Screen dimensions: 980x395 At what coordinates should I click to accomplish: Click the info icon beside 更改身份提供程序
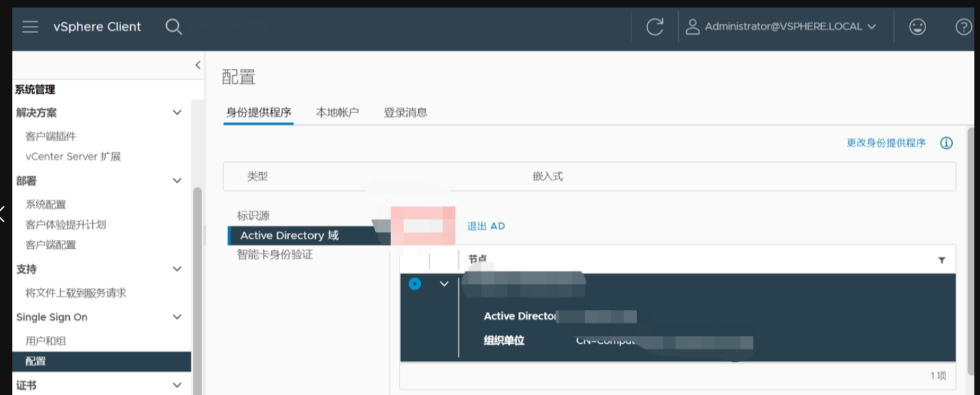pyautogui.click(x=947, y=143)
